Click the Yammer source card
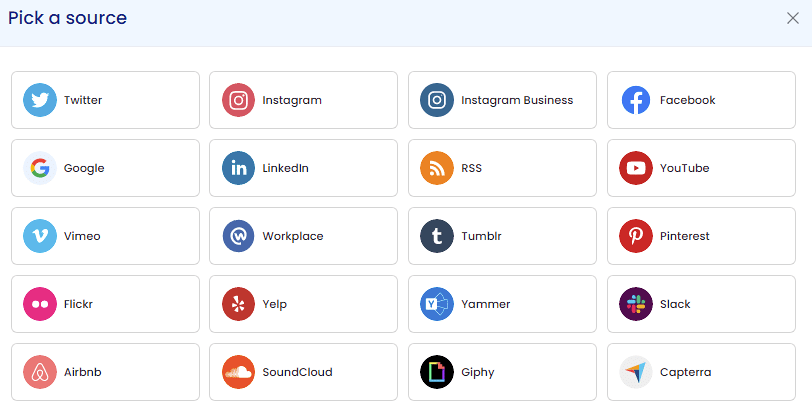 [x=502, y=304]
